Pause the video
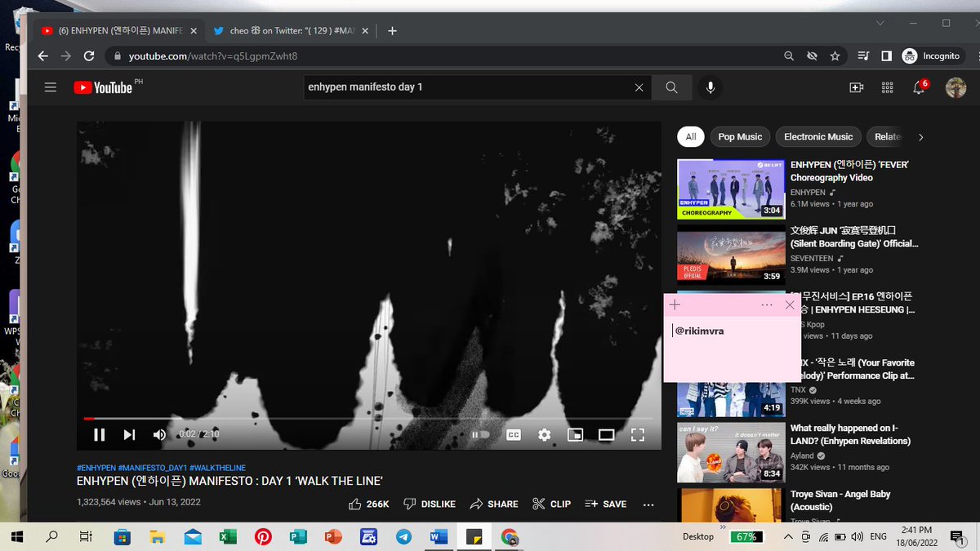Image resolution: width=980 pixels, height=551 pixels. tap(99, 434)
